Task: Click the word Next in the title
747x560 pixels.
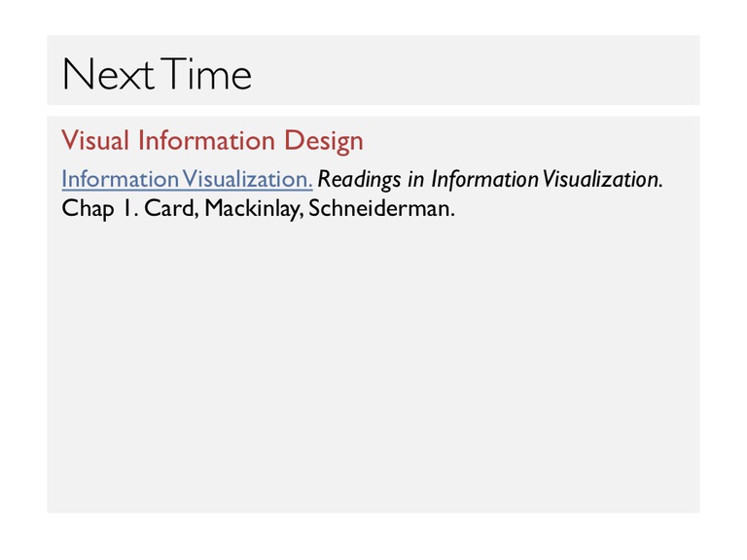Action: pos(109,74)
